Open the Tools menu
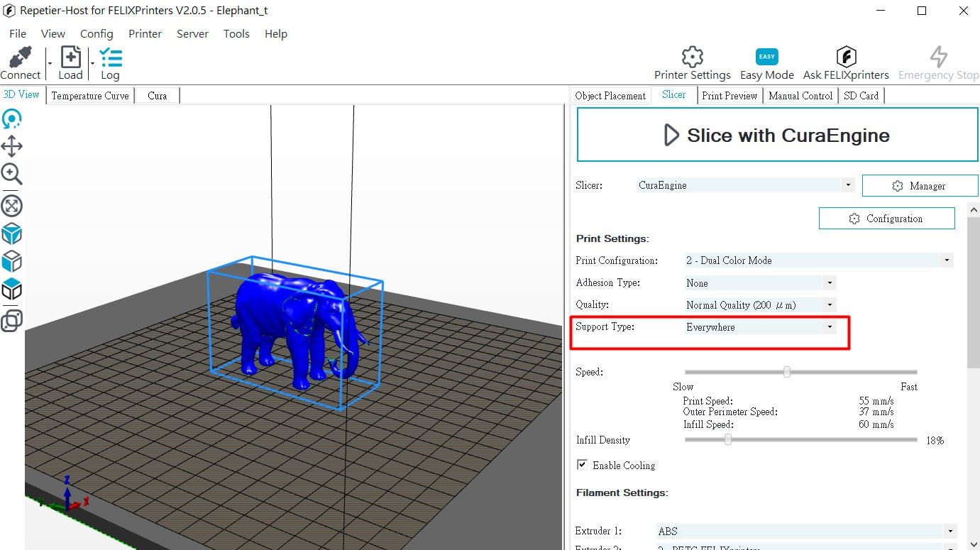This screenshot has height=550, width=980. pyautogui.click(x=236, y=34)
